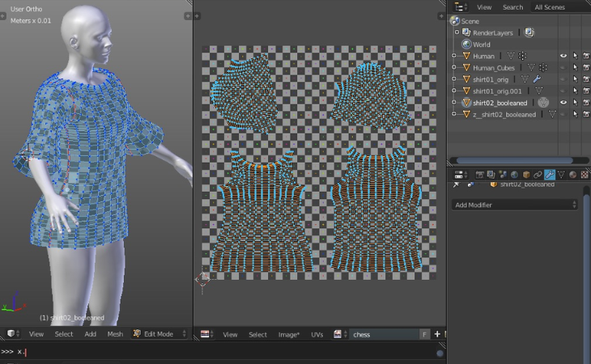Screen dimensions: 591x364
Task: Click the mesh data icon beside shirt01_orig.001
Action: (x=539, y=91)
